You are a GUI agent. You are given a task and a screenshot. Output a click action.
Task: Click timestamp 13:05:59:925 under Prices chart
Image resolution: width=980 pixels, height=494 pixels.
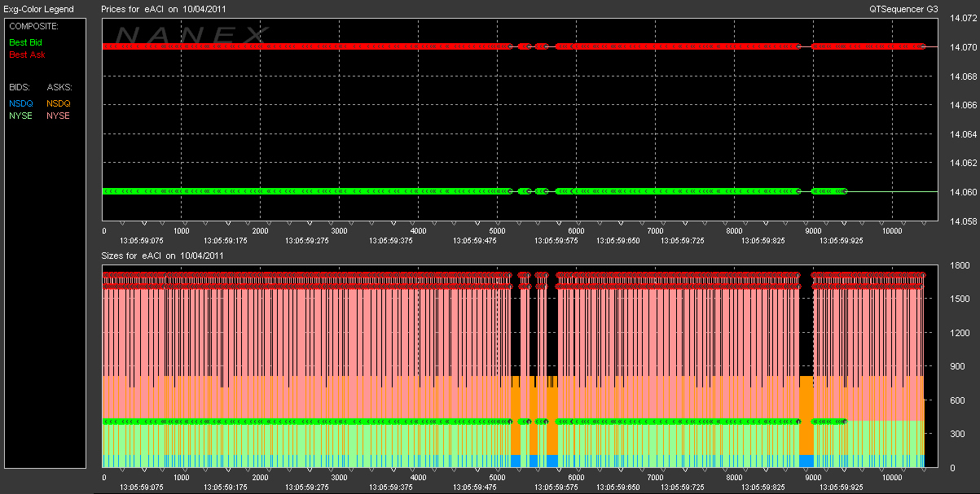click(840, 241)
